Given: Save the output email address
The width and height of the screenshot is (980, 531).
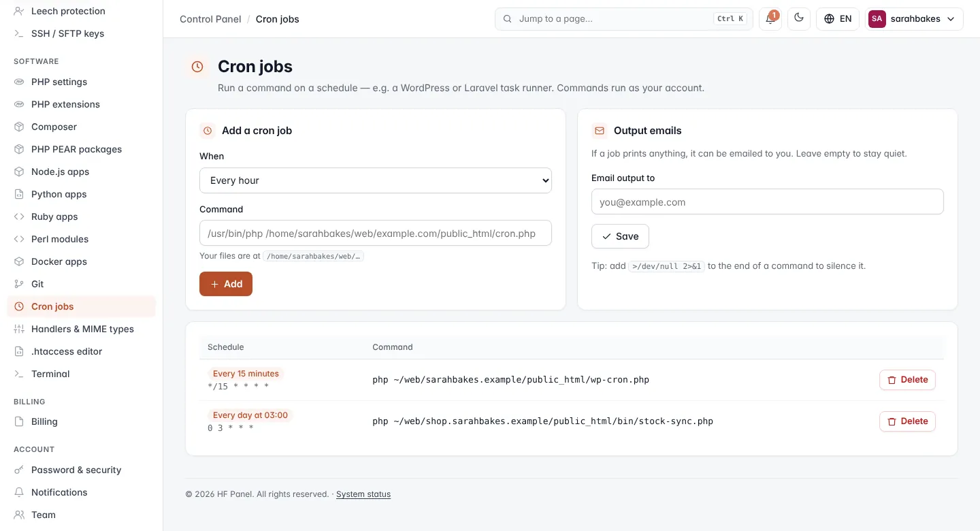Looking at the screenshot, I should [x=620, y=236].
